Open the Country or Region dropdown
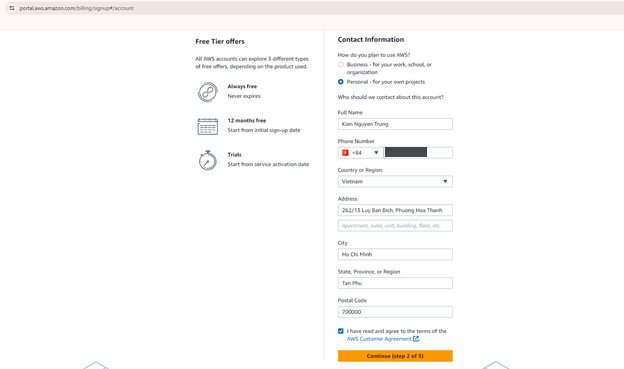 tap(395, 182)
